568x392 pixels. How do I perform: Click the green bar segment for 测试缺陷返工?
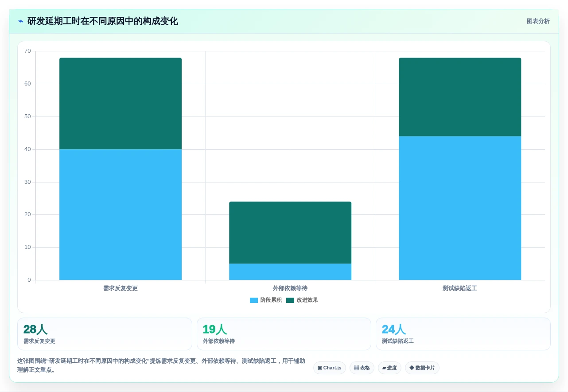460,97
